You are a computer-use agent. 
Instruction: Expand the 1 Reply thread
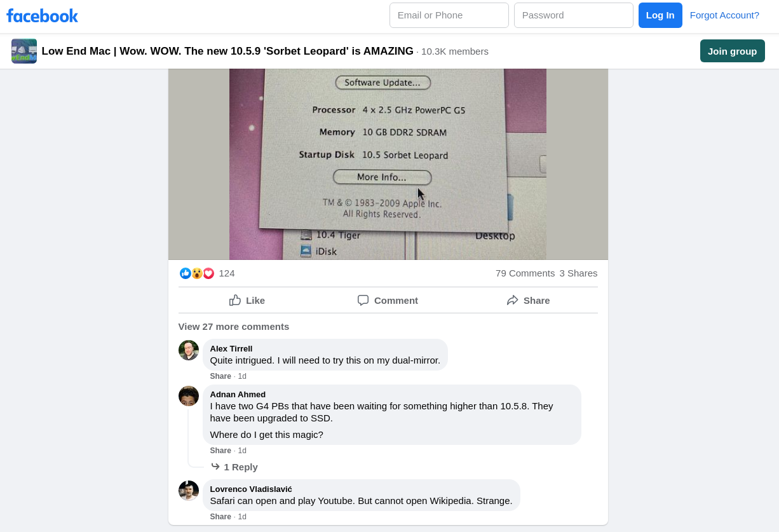(234, 467)
